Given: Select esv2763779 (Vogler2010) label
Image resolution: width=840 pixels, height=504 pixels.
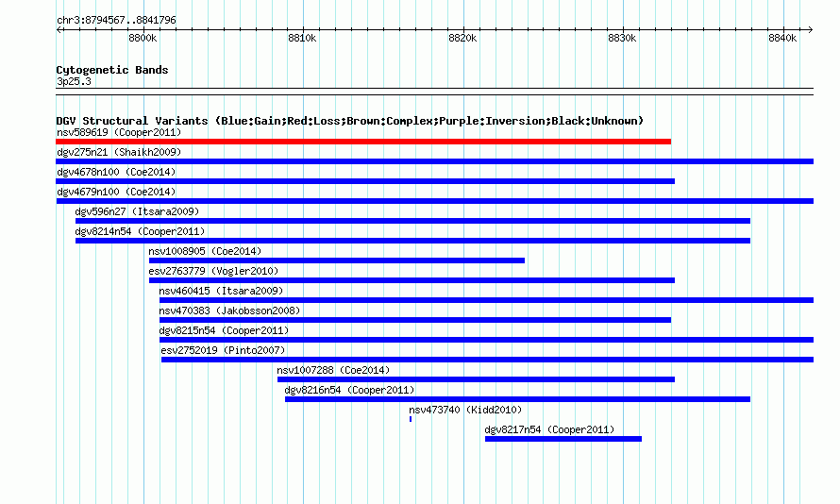Looking at the screenshot, I should click(x=213, y=271).
